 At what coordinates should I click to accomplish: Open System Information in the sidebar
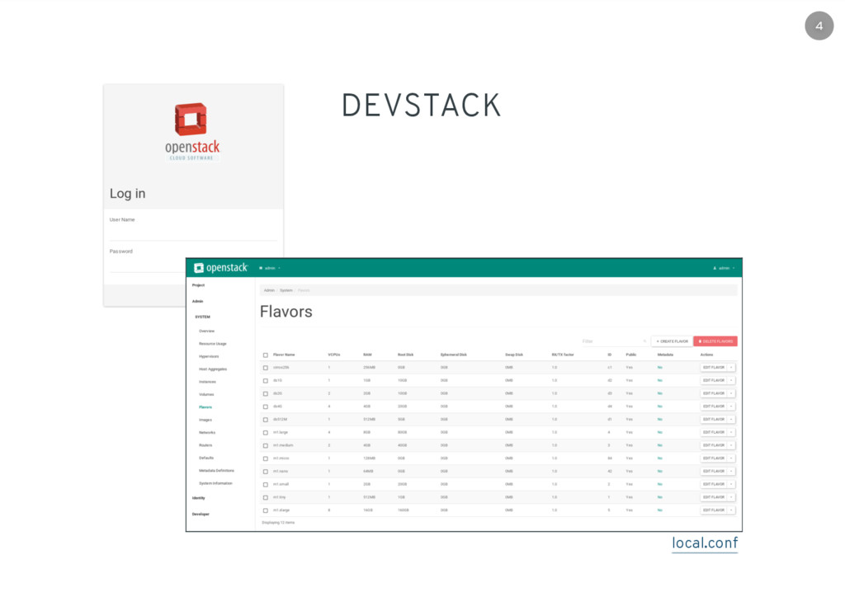215,483
